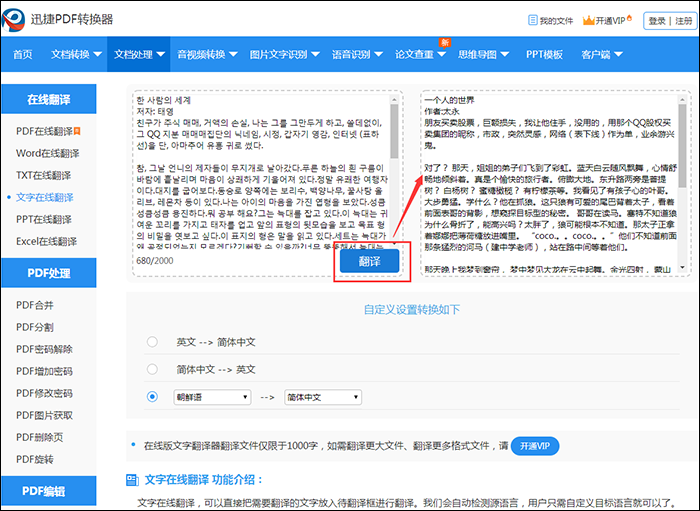Image resolution: width=700 pixels, height=511 pixels.
Task: Go to 首页 in navigation bar
Action: click(x=22, y=54)
